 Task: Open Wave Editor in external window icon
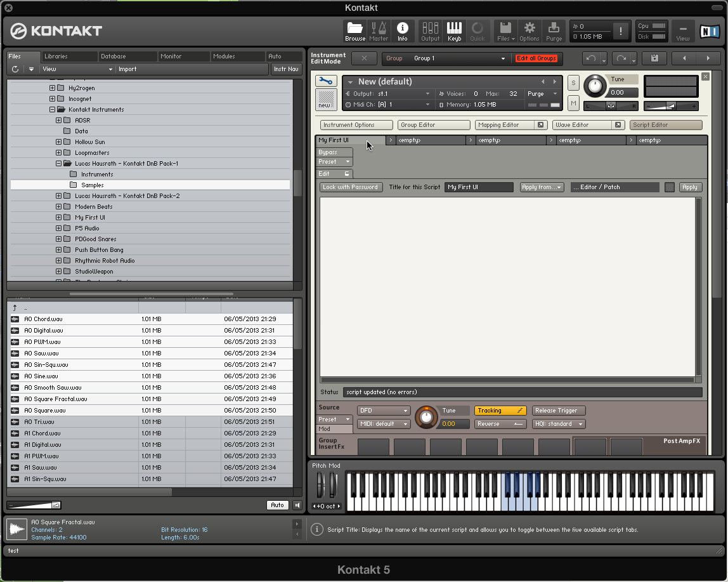click(x=618, y=124)
